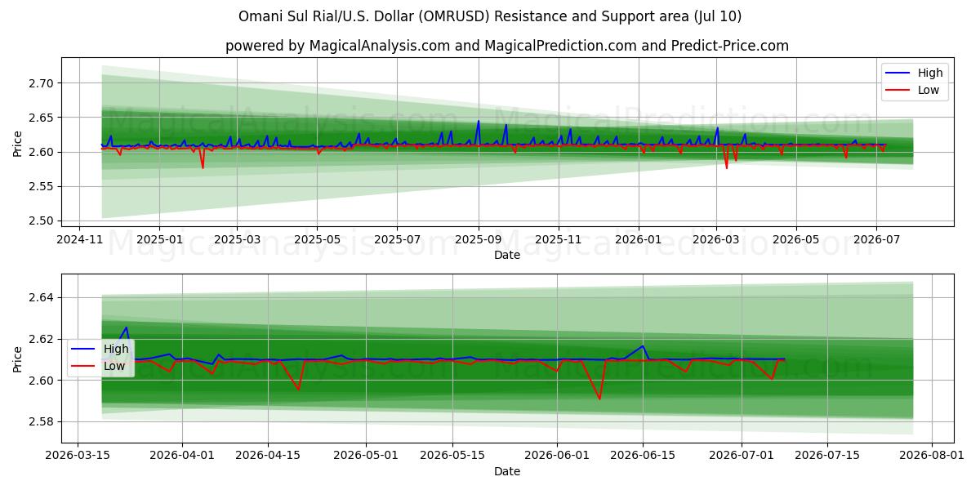
Task: Click the top chart date tick 2025-01
Action: pos(158,240)
